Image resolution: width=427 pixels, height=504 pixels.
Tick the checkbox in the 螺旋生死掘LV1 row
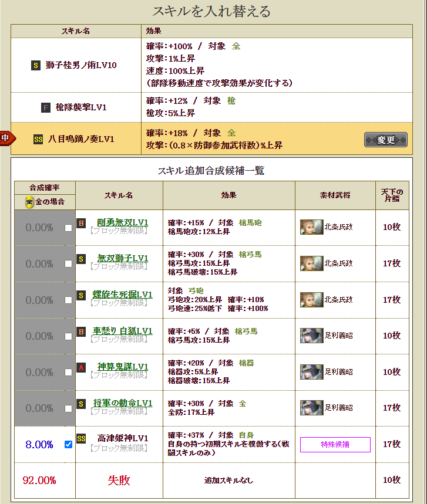tap(68, 300)
